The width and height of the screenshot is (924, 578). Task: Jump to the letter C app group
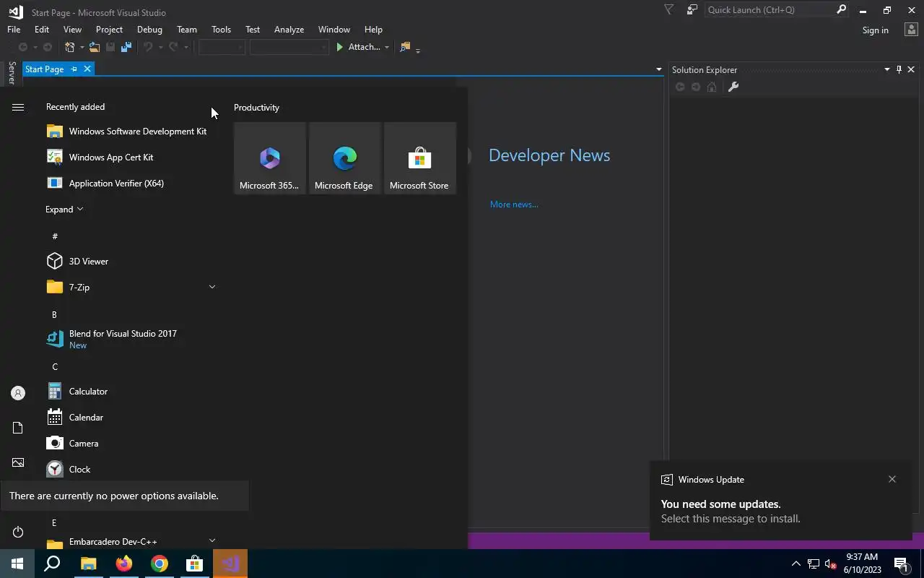click(55, 367)
